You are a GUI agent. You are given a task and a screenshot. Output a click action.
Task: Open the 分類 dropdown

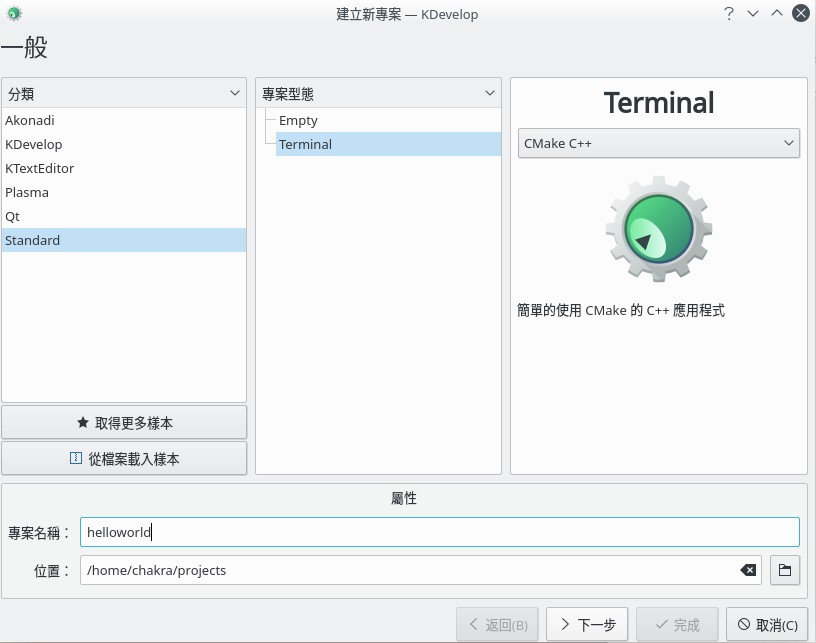point(235,93)
